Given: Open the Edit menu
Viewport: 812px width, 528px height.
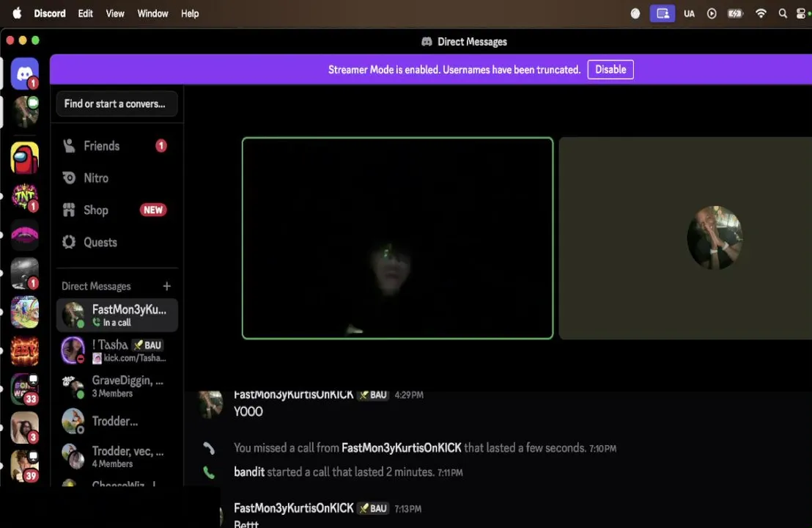Looking at the screenshot, I should (x=86, y=13).
